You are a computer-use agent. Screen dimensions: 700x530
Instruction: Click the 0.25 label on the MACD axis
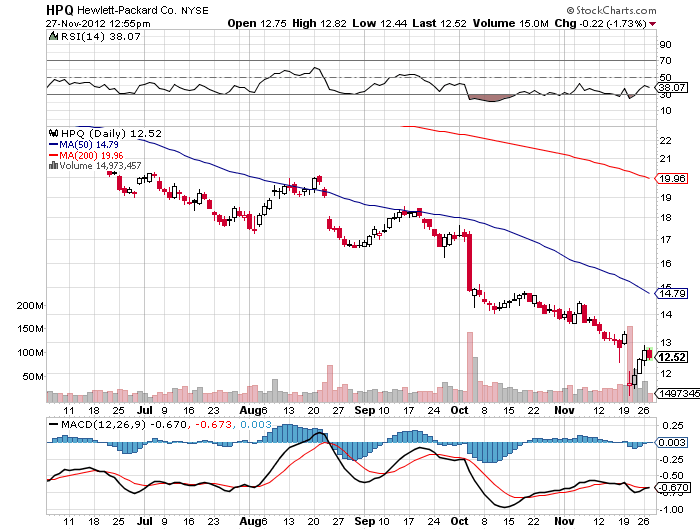[x=672, y=426]
